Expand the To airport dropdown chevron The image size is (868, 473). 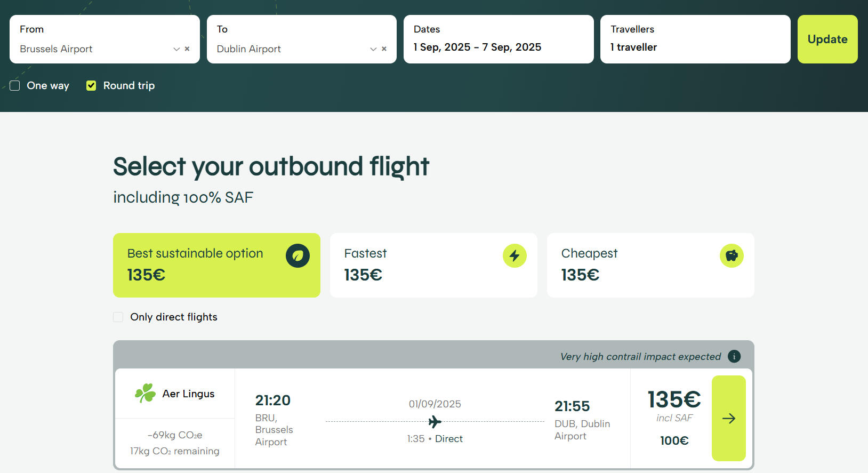click(373, 49)
